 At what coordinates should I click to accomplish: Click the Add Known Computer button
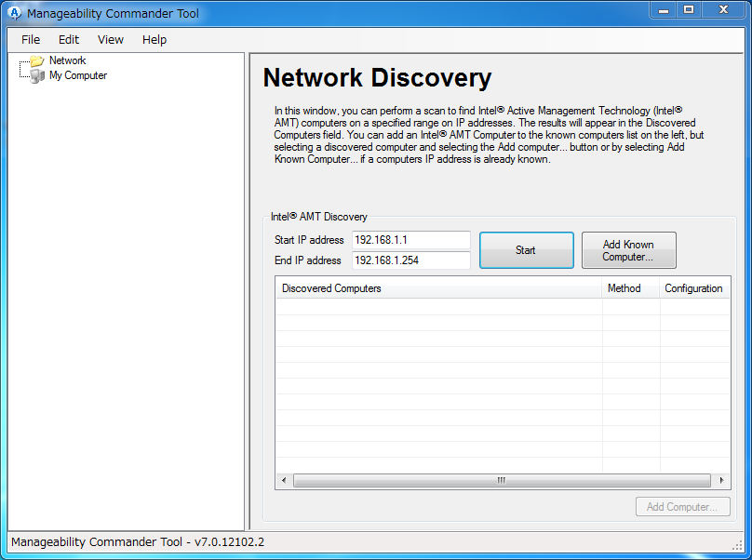(628, 250)
